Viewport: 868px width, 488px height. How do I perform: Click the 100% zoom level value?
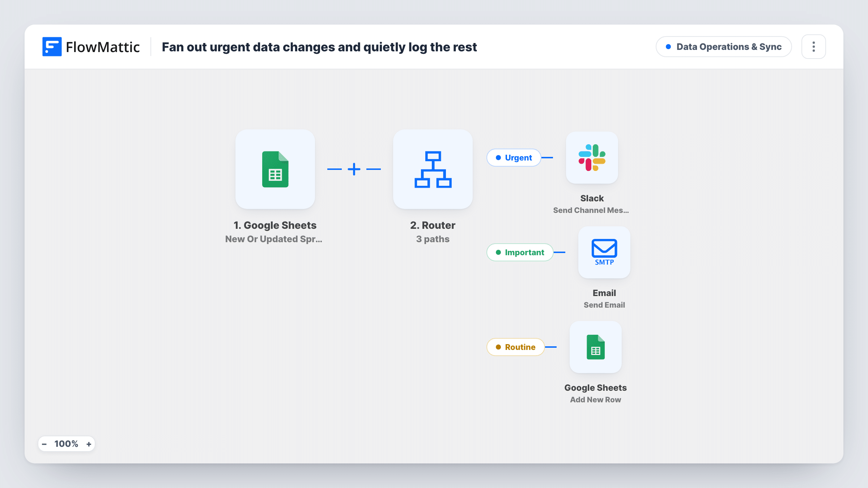(66, 444)
